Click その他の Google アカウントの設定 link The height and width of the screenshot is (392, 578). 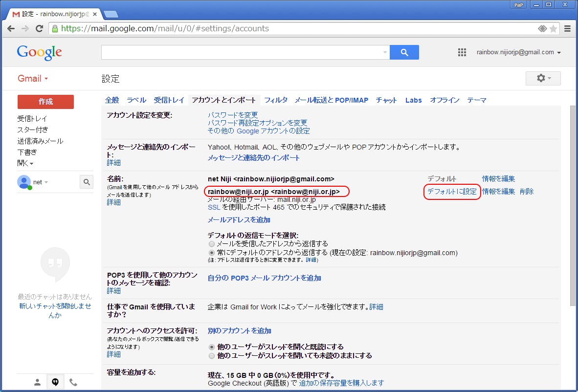tap(259, 131)
